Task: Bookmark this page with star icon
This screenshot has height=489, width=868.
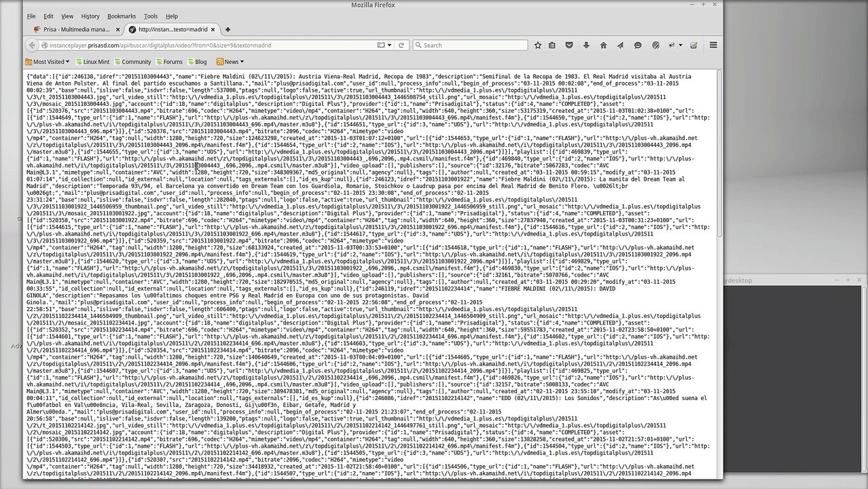Action: 538,46
